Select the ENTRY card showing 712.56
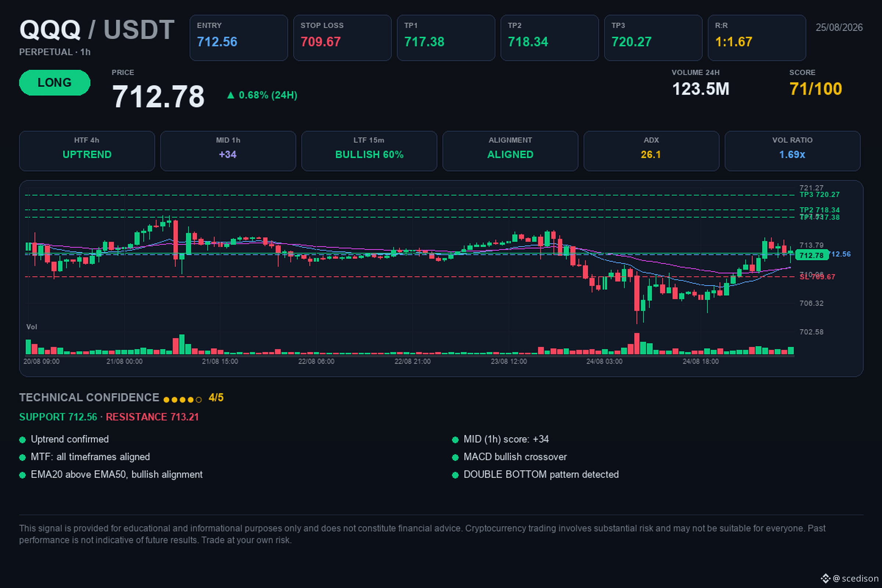 (x=239, y=37)
